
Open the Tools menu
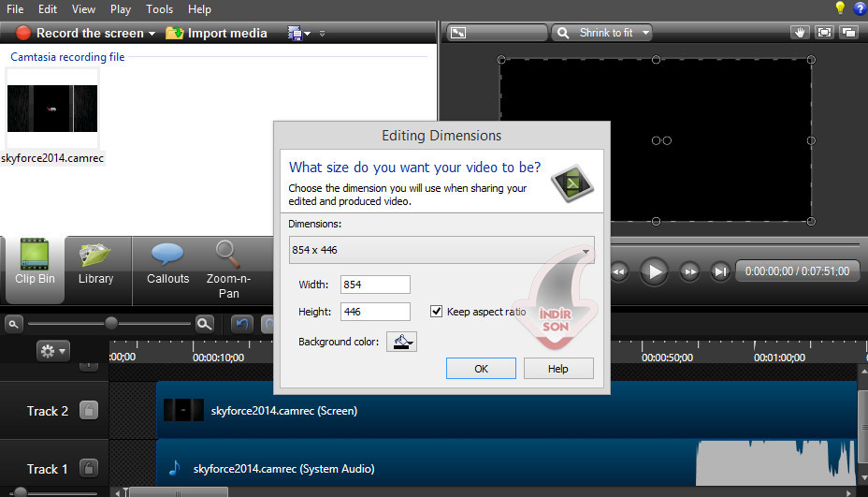[x=159, y=8]
